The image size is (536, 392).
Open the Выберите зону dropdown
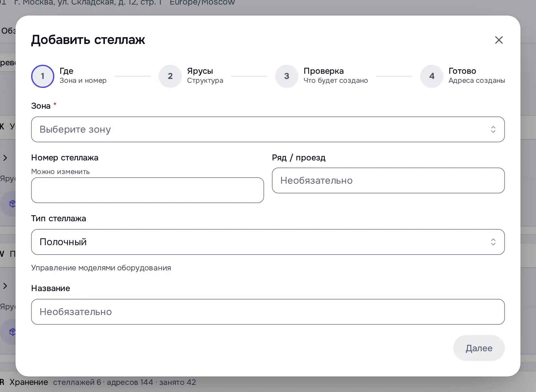tap(268, 129)
